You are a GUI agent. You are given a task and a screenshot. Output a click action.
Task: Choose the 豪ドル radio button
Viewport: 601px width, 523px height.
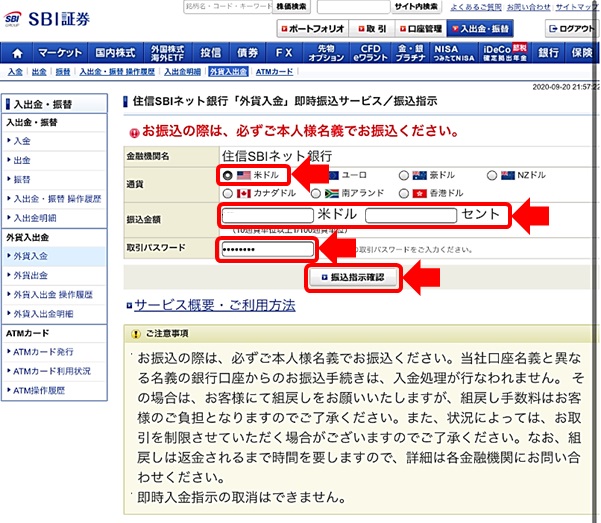[x=404, y=176]
